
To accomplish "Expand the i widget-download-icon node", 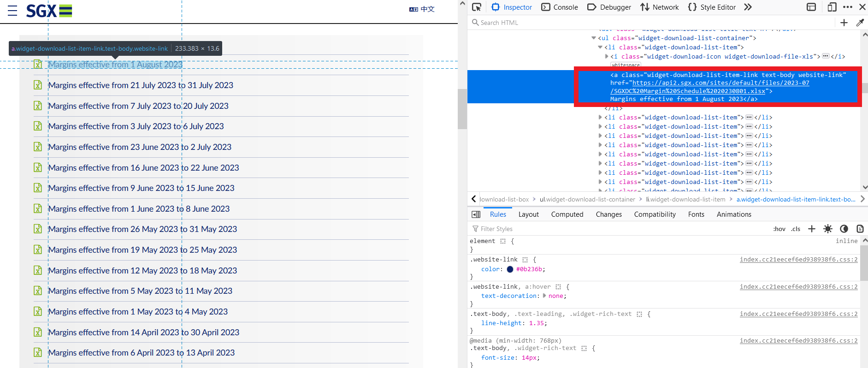I will [607, 57].
